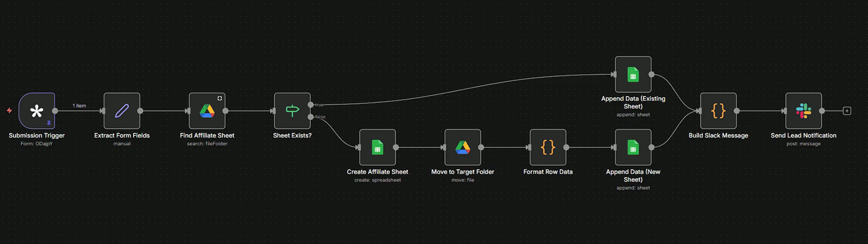Open the Find Affiliate Sheet Drive node
The image size is (868, 244).
(x=207, y=111)
